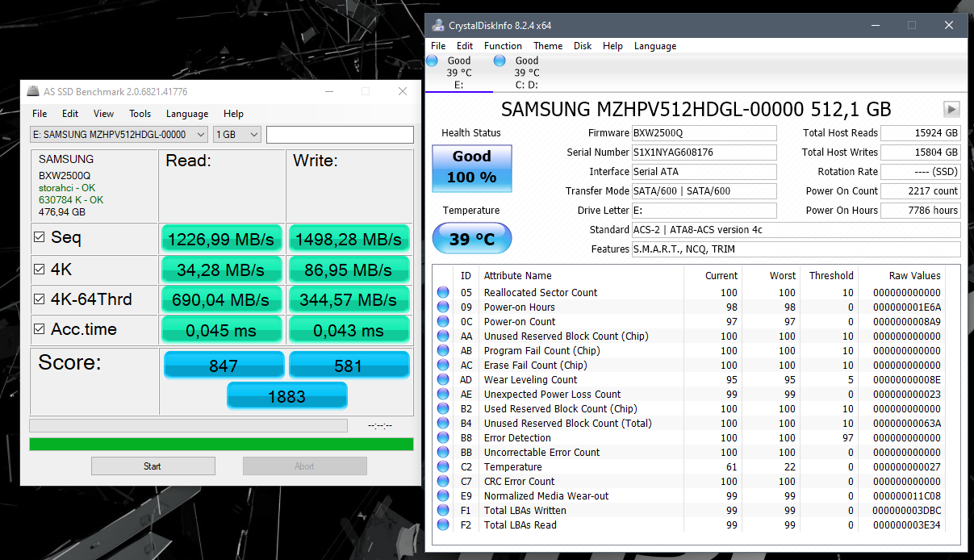The image size is (974, 560).
Task: Click status orb for Unused Reserved Block Count (Total)
Action: 443,423
